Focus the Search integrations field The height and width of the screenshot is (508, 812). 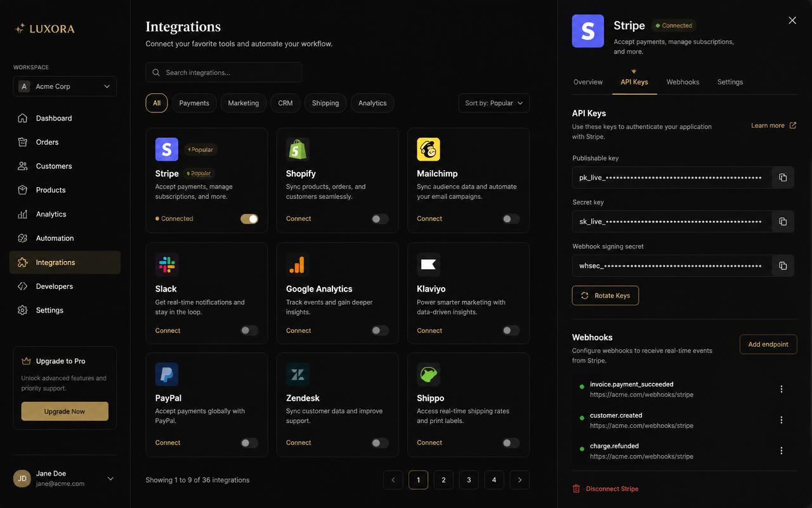coord(224,72)
